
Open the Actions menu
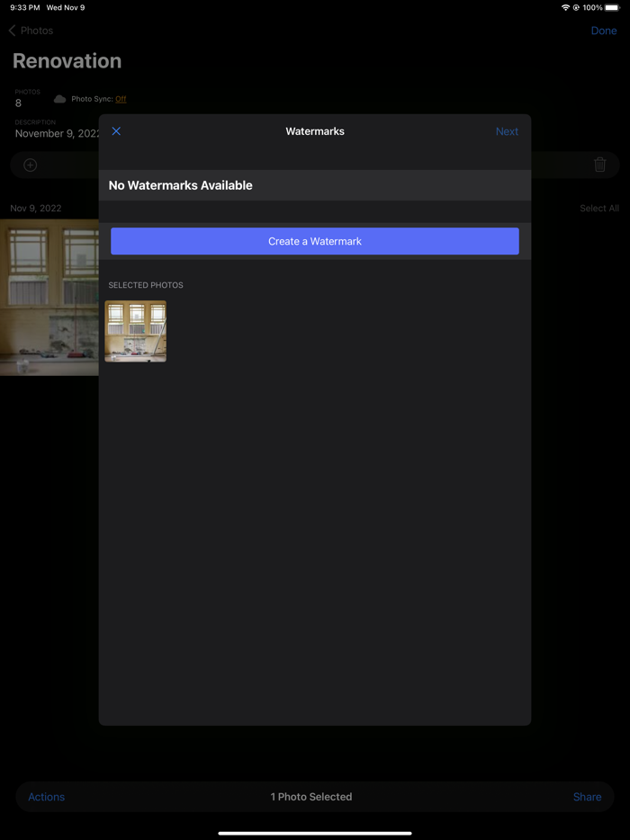pyautogui.click(x=47, y=797)
